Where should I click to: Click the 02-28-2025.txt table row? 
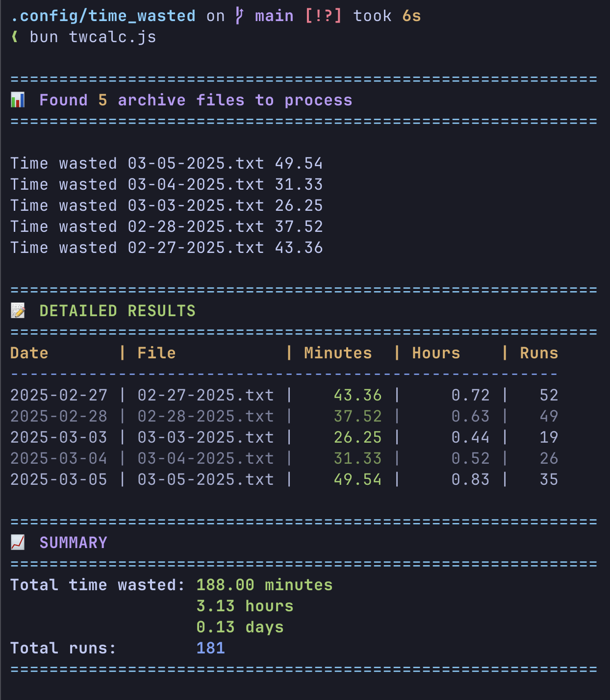[x=205, y=416]
